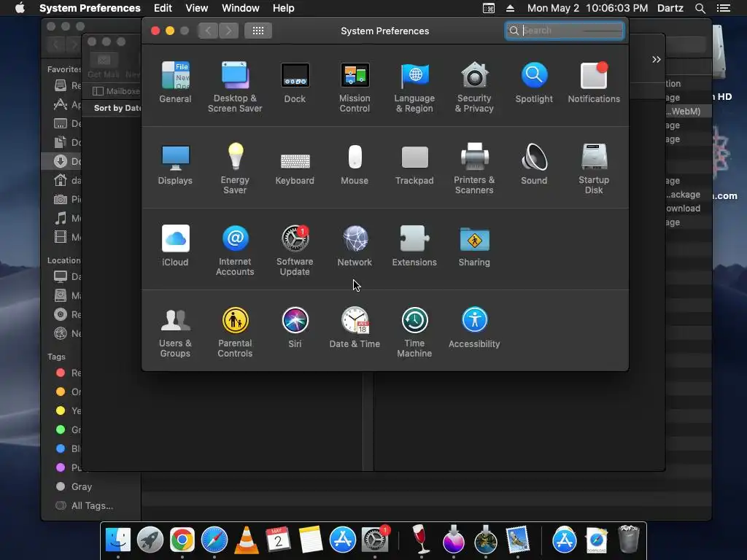Viewport: 747px width, 560px height.
Task: Open Finder from the Dock
Action: pyautogui.click(x=117, y=540)
